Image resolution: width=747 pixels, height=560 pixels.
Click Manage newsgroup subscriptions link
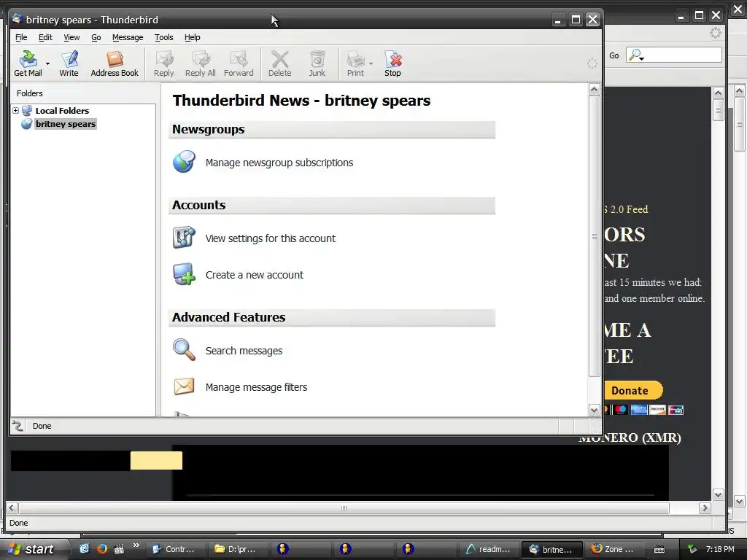point(279,163)
